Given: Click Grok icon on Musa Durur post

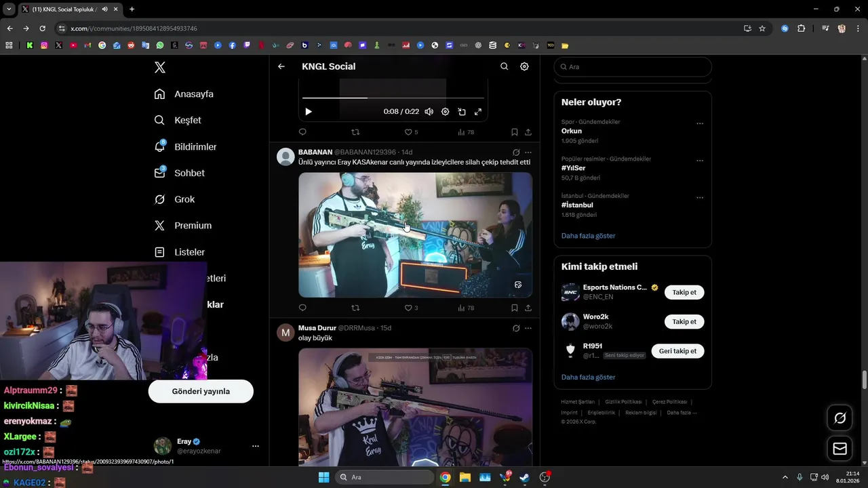Looking at the screenshot, I should click(x=516, y=328).
